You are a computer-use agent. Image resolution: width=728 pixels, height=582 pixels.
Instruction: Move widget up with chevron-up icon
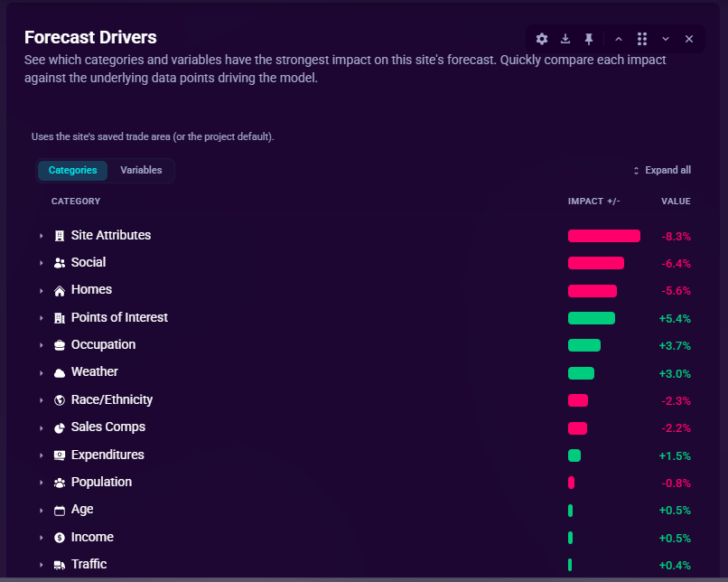[x=619, y=39]
